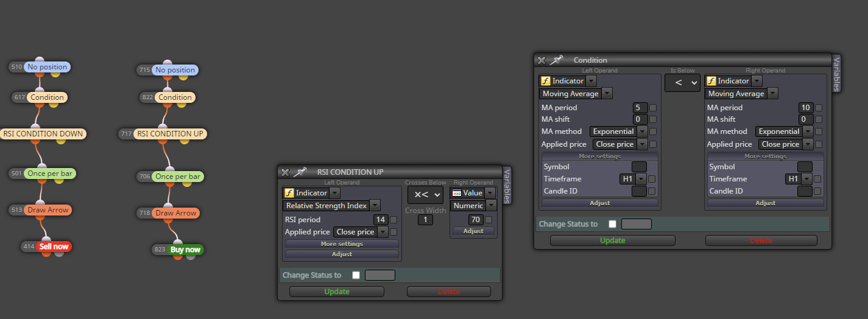Tick the RSI period checkbox
Image resolution: width=868 pixels, height=319 pixels.
pyautogui.click(x=393, y=220)
